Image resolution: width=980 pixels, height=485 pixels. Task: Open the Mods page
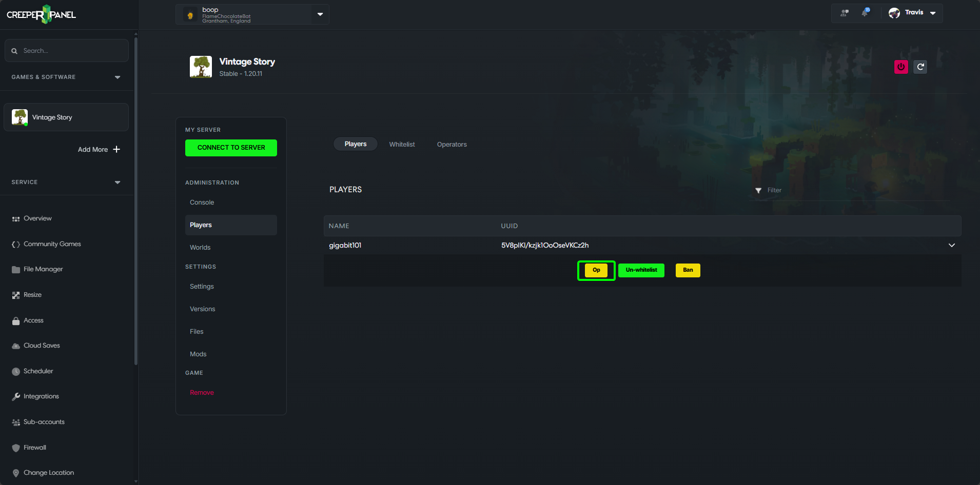coord(198,354)
